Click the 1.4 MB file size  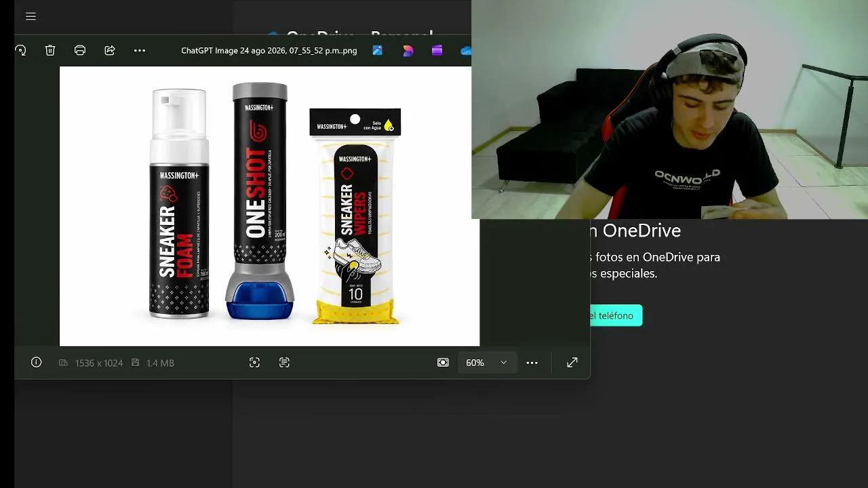click(161, 363)
